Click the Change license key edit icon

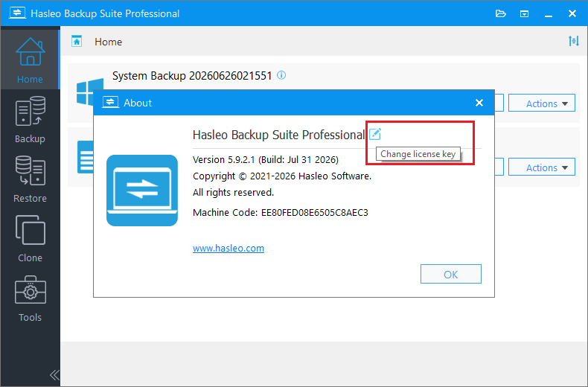pos(375,134)
